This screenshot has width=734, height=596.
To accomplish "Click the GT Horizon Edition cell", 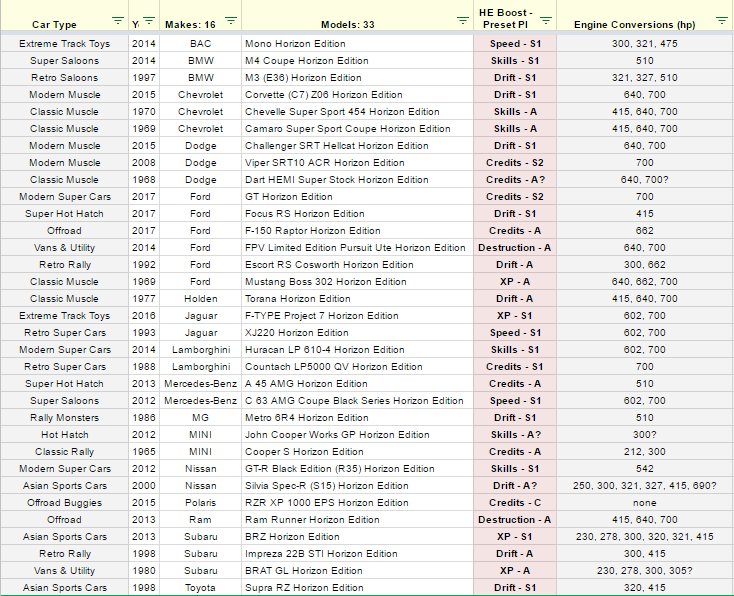I will point(357,197).
